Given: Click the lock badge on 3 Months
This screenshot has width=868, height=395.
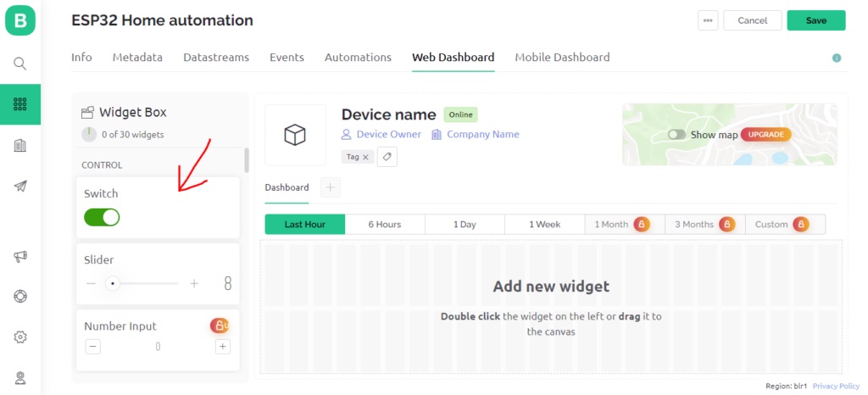Looking at the screenshot, I should pyautogui.click(x=726, y=224).
